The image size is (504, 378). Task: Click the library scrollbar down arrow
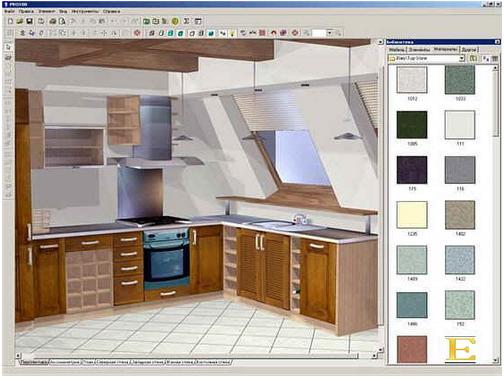click(x=496, y=360)
